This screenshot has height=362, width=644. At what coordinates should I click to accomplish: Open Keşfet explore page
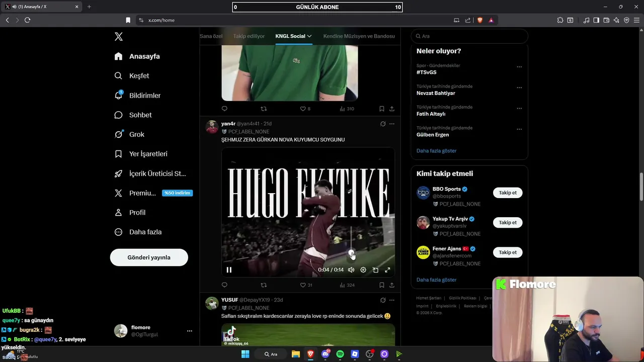pyautogui.click(x=132, y=76)
